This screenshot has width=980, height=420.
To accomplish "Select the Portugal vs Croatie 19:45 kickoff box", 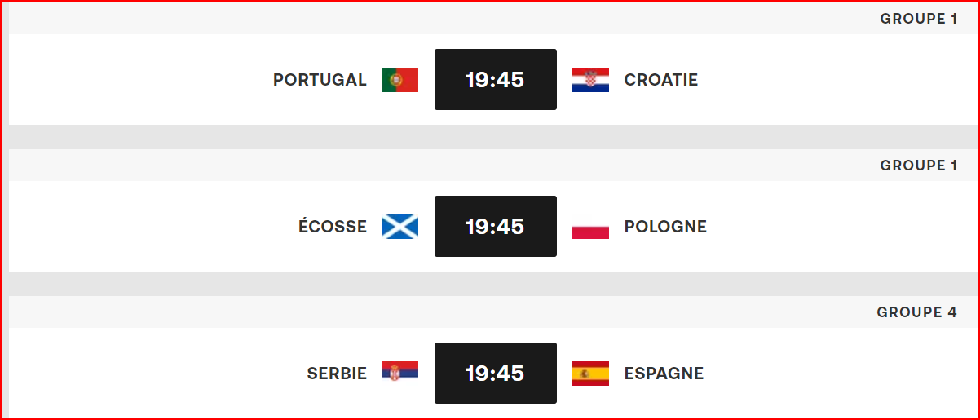I will coord(496,79).
